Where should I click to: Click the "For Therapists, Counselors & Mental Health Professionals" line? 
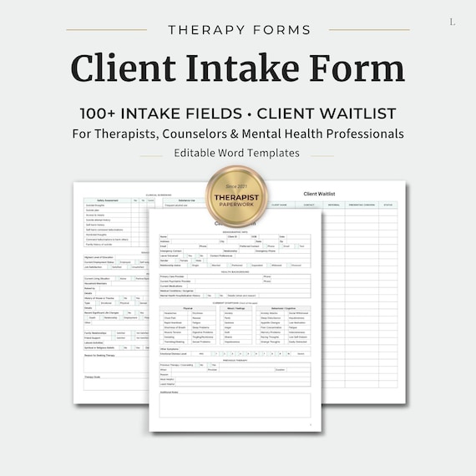coord(238,134)
